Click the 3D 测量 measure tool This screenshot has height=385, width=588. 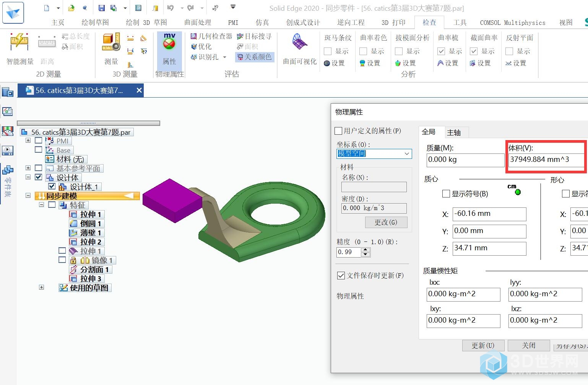tap(111, 49)
